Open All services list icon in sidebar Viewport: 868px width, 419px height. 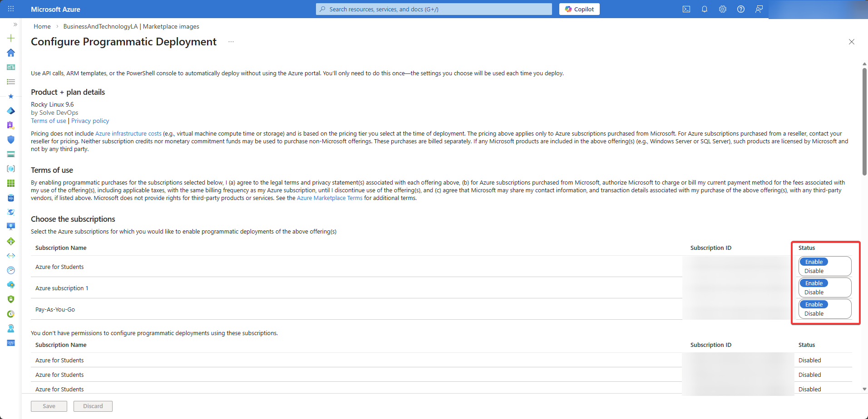tap(11, 82)
